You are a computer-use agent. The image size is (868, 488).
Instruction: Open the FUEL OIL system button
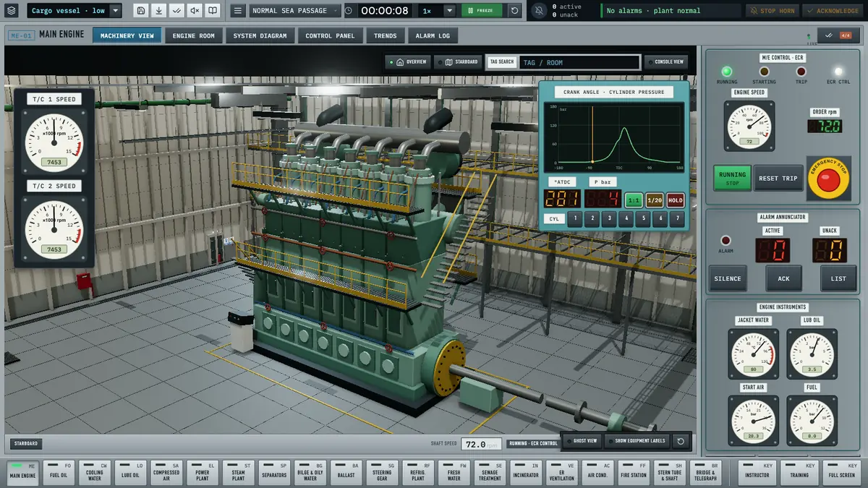[59, 472]
